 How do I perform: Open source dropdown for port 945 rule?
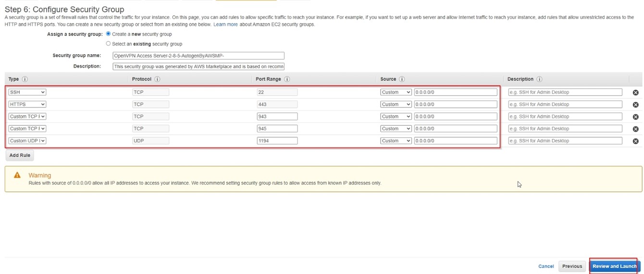[396, 129]
